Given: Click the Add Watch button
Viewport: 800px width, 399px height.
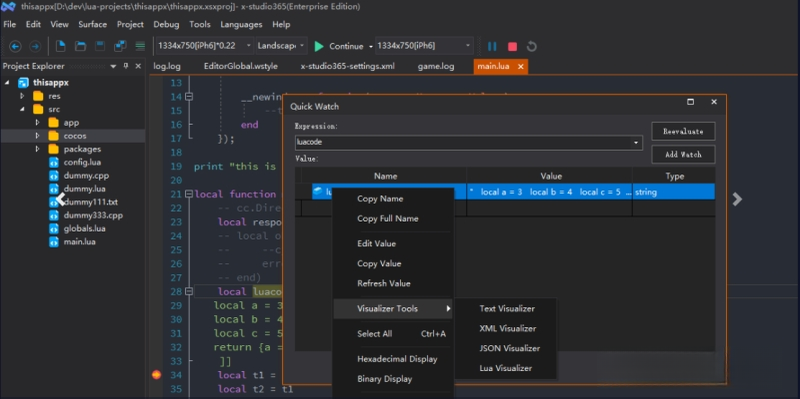Looking at the screenshot, I should pos(683,155).
